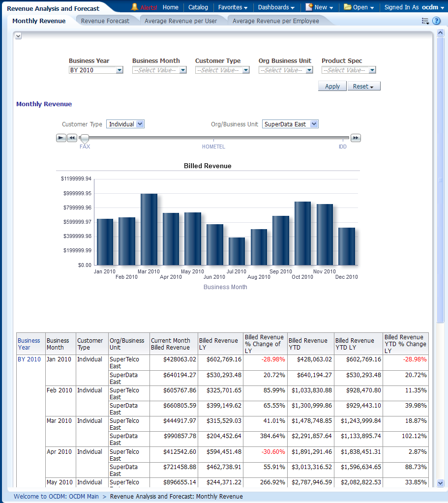This screenshot has height=503, width=448.
Task: Step slider forward with fast-forward button
Action: pos(356,138)
